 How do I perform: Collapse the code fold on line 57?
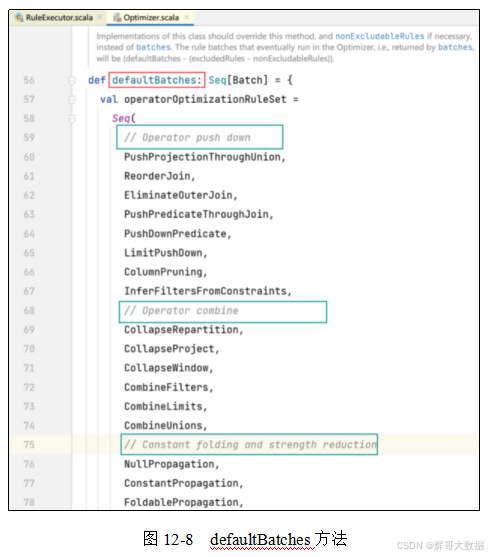tap(72, 100)
